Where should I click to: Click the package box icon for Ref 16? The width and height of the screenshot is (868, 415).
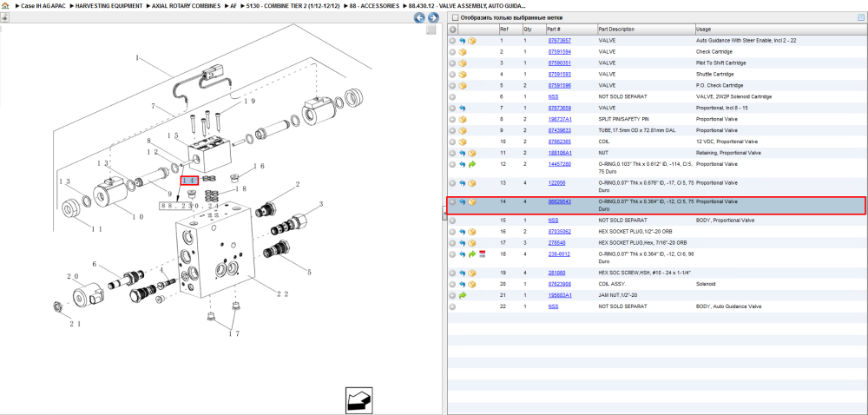pos(471,232)
